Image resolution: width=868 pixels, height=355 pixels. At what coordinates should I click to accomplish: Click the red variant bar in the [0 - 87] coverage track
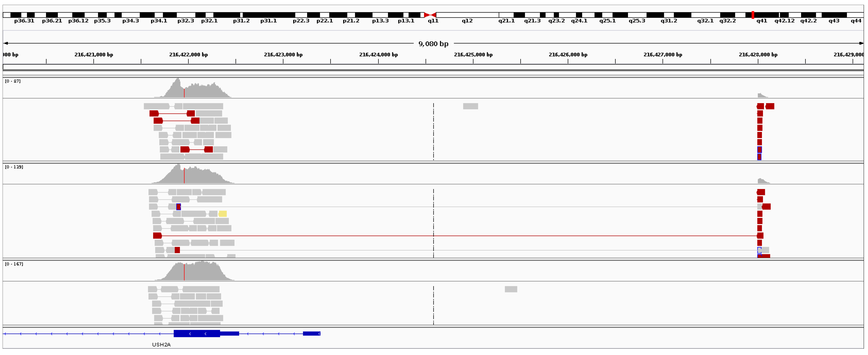tap(184, 93)
